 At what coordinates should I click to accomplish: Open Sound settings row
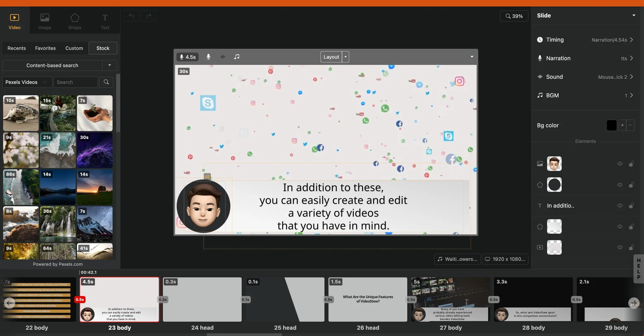point(585,77)
